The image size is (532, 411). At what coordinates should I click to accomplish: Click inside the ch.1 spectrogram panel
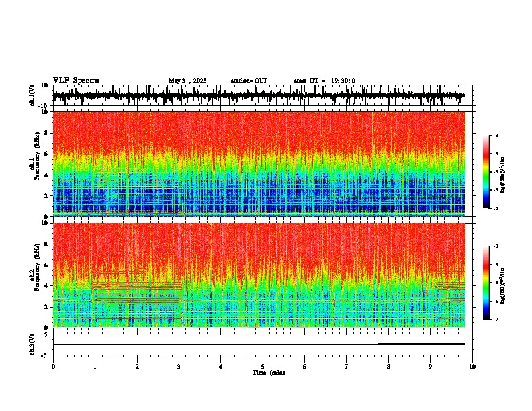tap(259, 164)
